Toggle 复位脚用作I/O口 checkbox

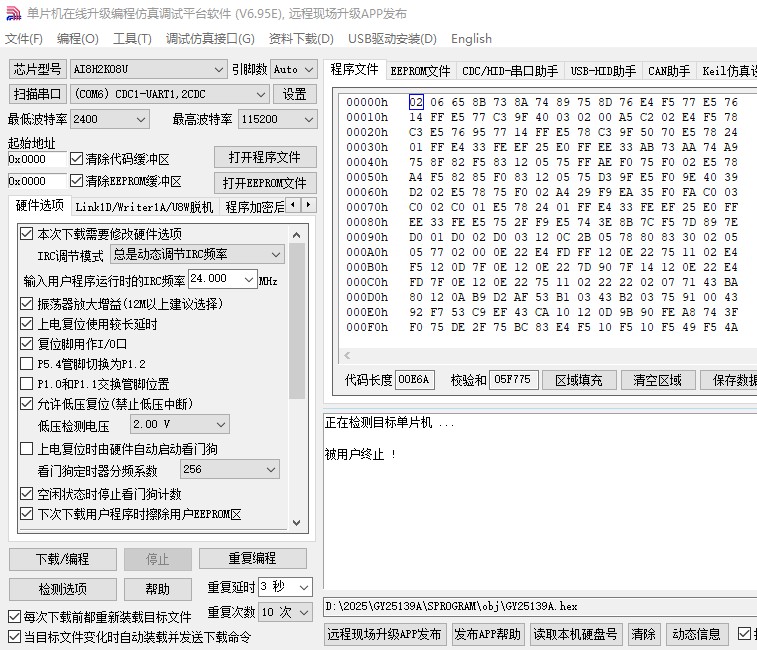click(27, 344)
